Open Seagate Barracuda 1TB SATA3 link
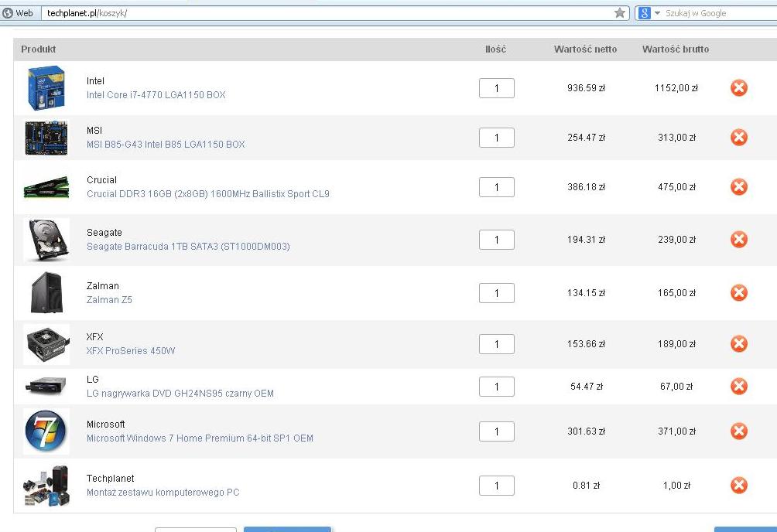This screenshot has height=532, width=777. coord(188,247)
